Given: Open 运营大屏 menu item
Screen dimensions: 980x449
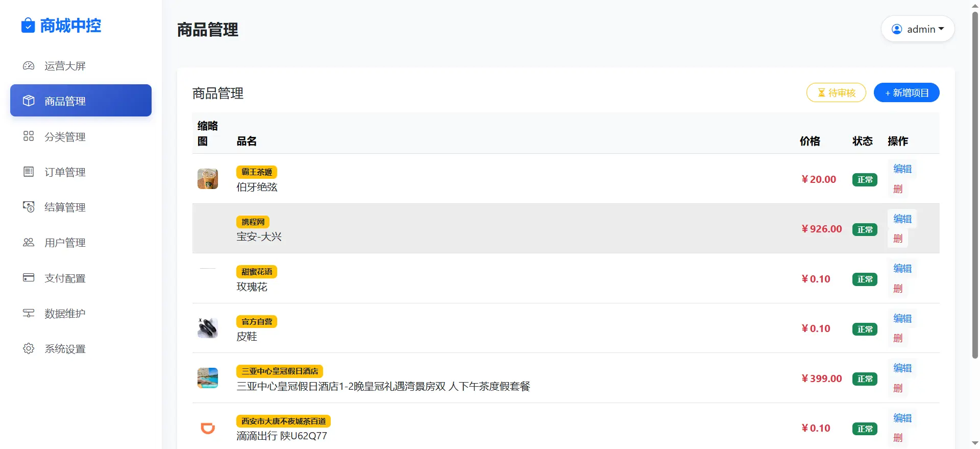Looking at the screenshot, I should click(x=81, y=66).
